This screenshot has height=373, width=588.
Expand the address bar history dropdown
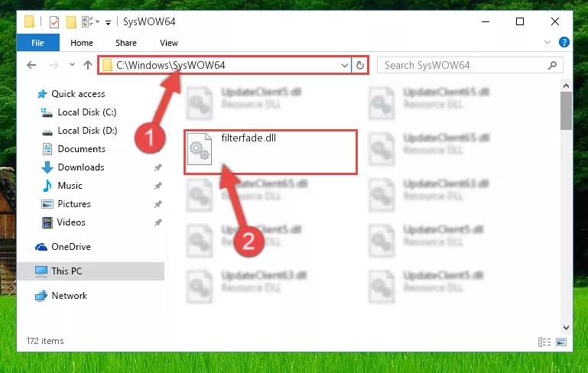(x=345, y=66)
